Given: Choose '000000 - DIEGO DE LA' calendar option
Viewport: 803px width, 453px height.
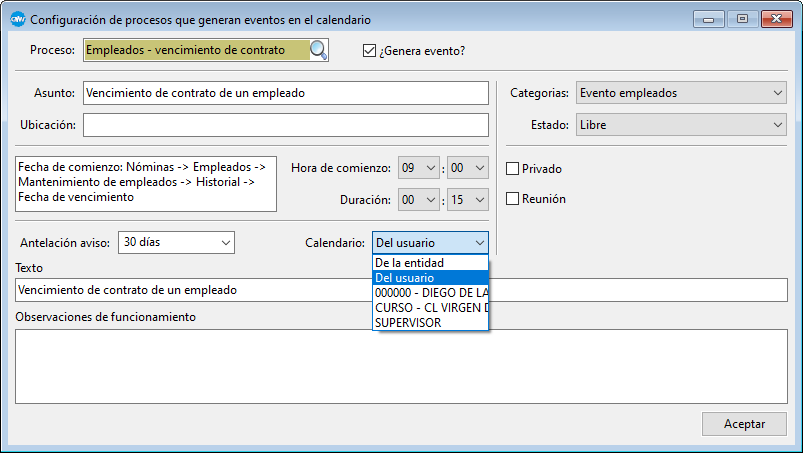Looking at the screenshot, I should click(430, 293).
